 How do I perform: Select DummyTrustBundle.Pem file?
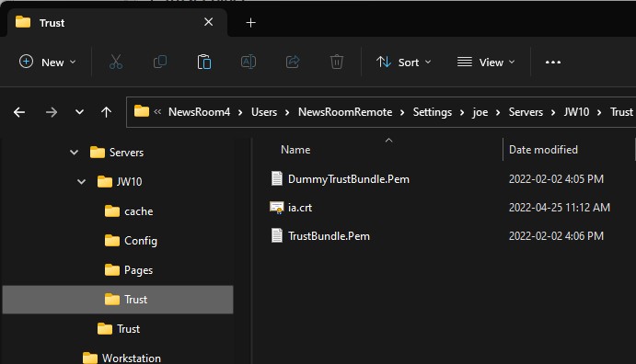point(349,179)
